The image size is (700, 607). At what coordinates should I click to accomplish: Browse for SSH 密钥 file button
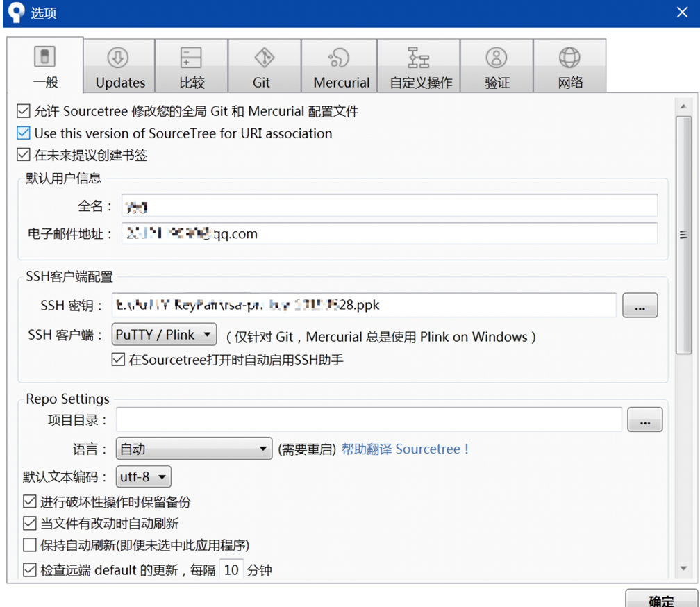click(640, 306)
